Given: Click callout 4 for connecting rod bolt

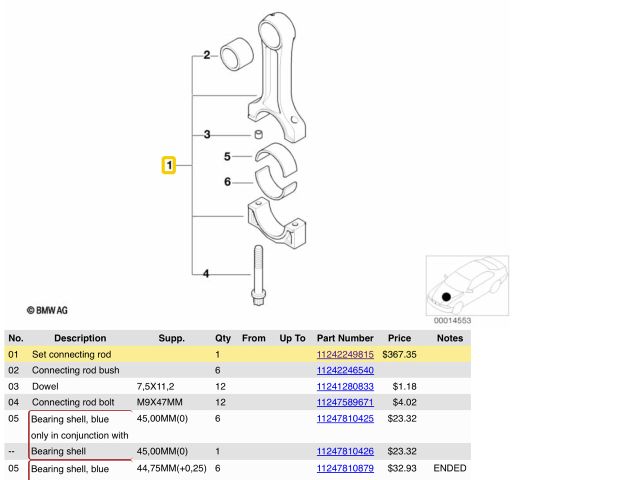Looking at the screenshot, I should [x=206, y=273].
